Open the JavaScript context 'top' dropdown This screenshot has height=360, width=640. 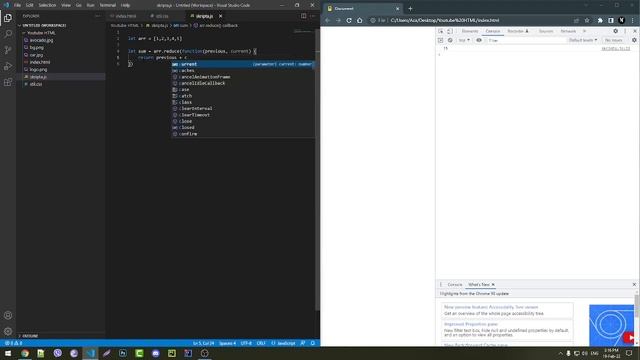(464, 40)
